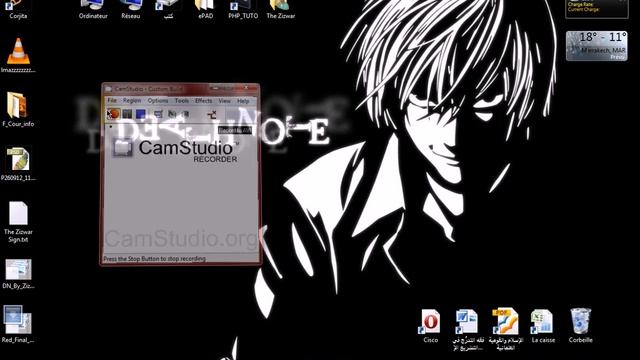
Task: Select the كتب shortcut desktop icon
Action: pos(168,10)
